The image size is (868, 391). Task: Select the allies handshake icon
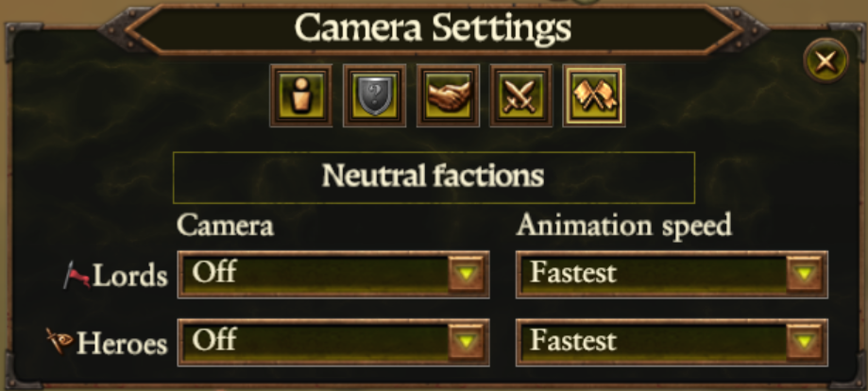[449, 95]
